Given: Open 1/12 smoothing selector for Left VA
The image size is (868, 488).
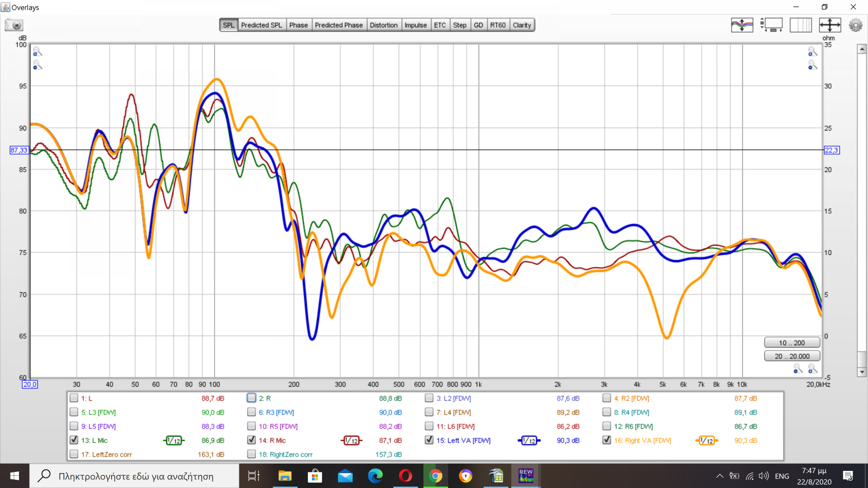Looking at the screenshot, I should click(x=529, y=441).
